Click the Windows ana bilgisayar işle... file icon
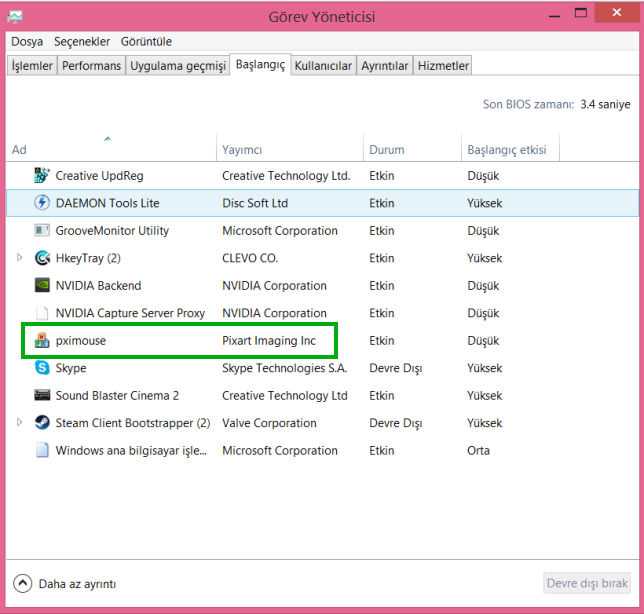The width and height of the screenshot is (644, 614). [42, 450]
